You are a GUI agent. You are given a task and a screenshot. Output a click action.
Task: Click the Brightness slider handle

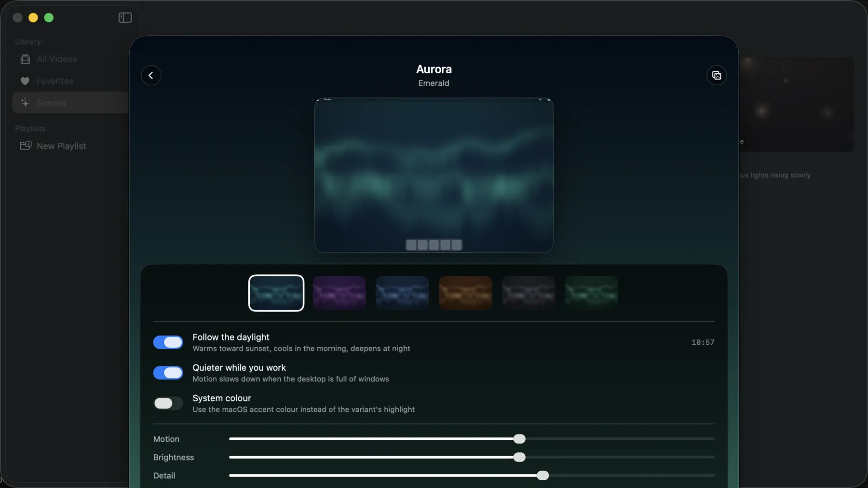click(519, 457)
